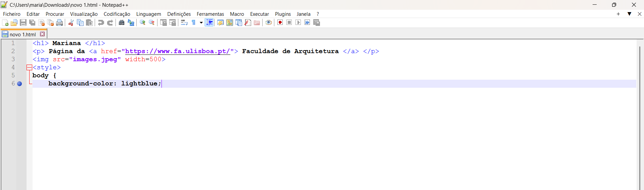Image resolution: width=644 pixels, height=190 pixels.
Task: Click the bookmark marker on line 6
Action: (19, 84)
